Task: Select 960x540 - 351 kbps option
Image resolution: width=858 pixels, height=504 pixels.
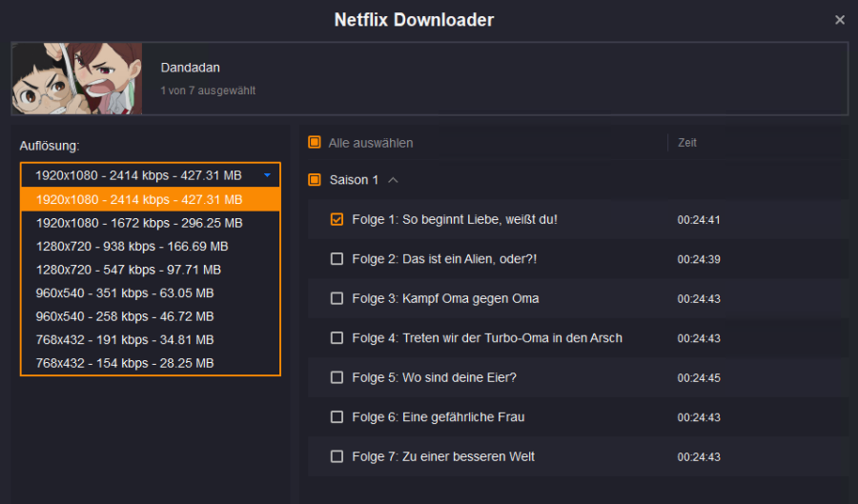Action: pyautogui.click(x=124, y=292)
